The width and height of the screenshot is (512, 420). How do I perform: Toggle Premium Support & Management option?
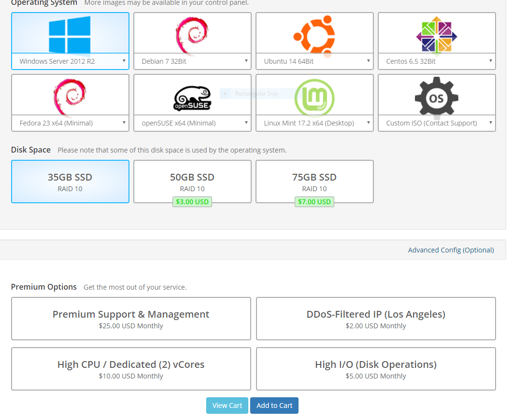(131, 319)
